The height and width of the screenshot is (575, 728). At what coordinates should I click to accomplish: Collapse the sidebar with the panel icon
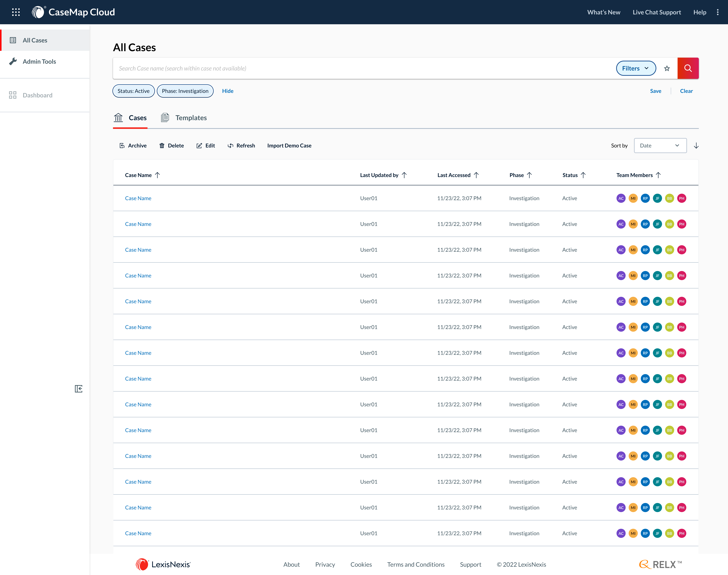click(x=78, y=389)
